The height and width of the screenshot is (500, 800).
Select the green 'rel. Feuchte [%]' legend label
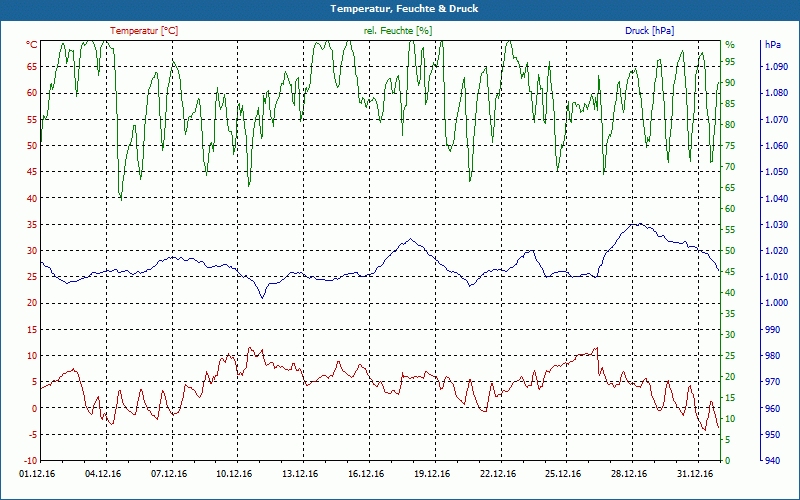[398, 31]
